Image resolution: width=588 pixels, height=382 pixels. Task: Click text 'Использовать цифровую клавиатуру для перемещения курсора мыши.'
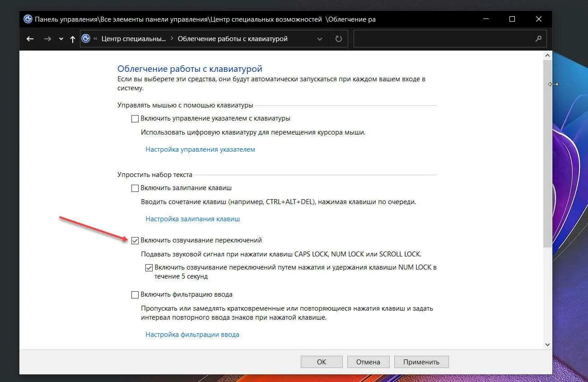tap(253, 133)
